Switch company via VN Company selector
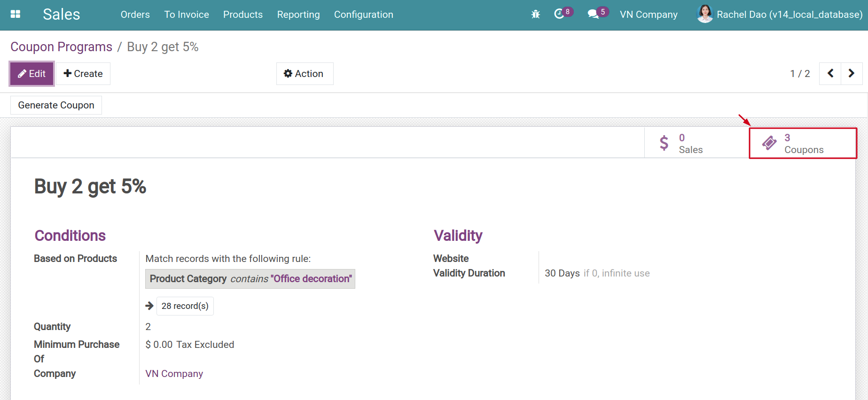868x400 pixels. click(649, 15)
